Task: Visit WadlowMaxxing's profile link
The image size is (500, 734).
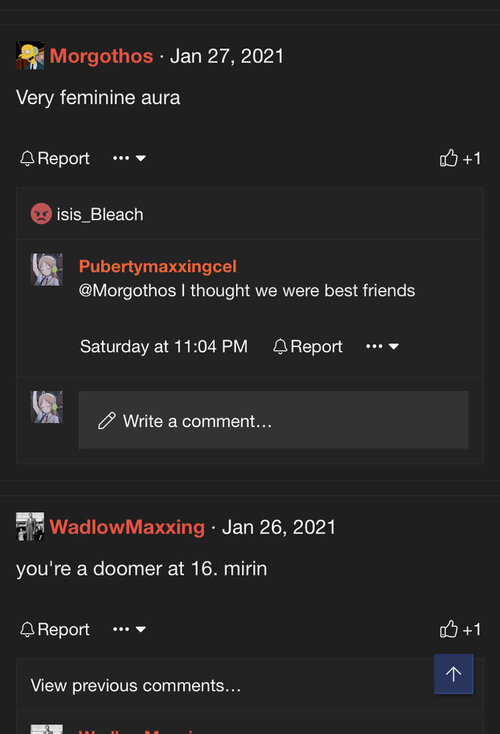Action: pyautogui.click(x=127, y=527)
